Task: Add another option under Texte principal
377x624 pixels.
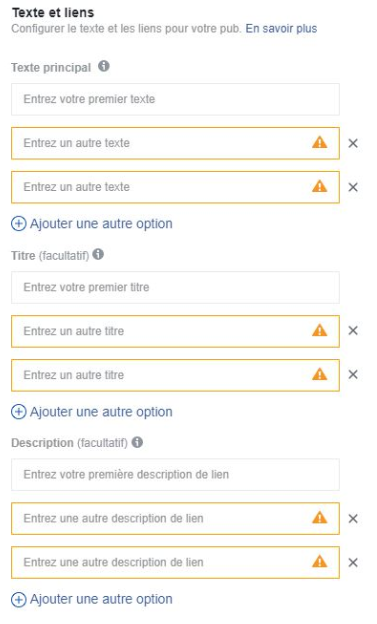Action: 92,224
